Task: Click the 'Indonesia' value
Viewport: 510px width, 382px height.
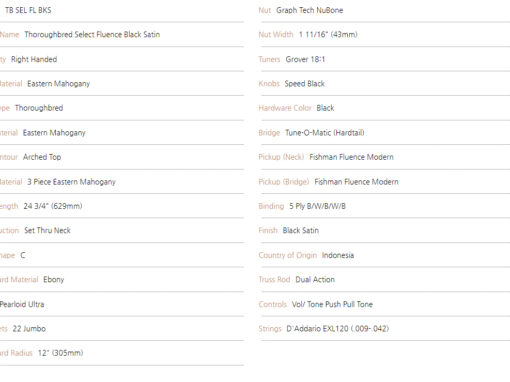Action: pyautogui.click(x=338, y=255)
